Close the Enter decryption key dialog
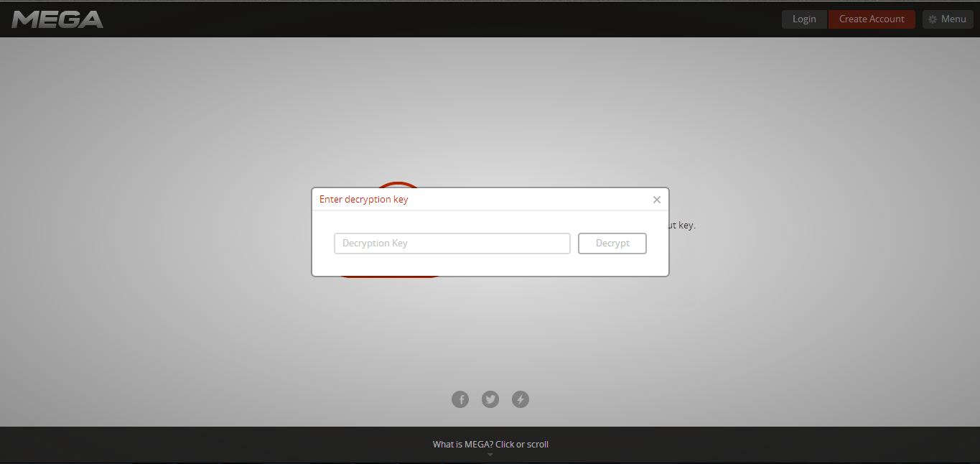This screenshot has height=464, width=980. pyautogui.click(x=656, y=200)
